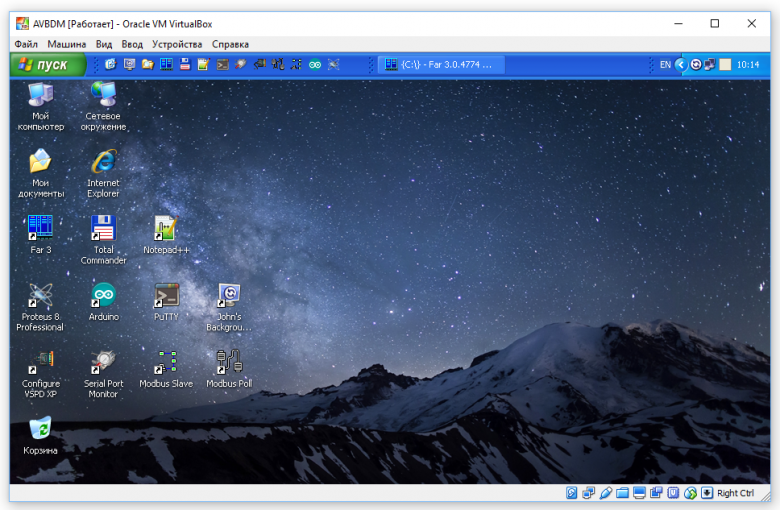Click VirtualBox shared folders status icon
This screenshot has width=780, height=510.
[622, 493]
